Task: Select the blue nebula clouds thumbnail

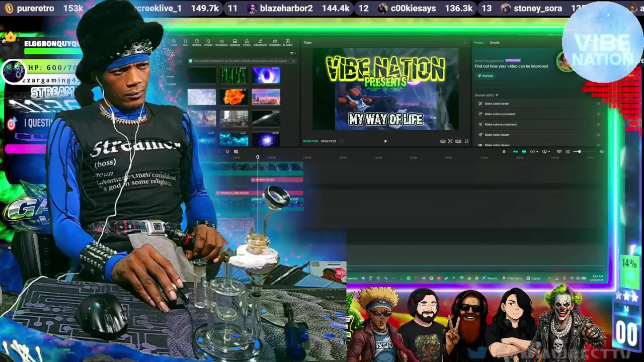Action: click(x=233, y=139)
